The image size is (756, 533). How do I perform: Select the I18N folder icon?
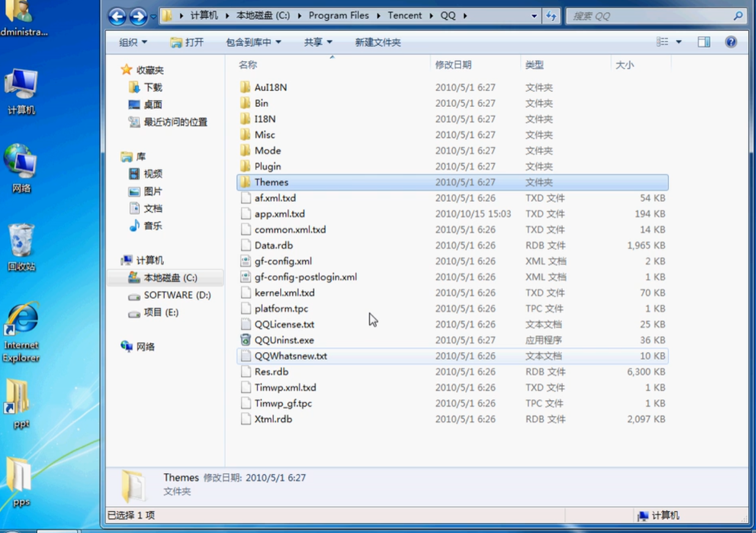pyautogui.click(x=245, y=119)
